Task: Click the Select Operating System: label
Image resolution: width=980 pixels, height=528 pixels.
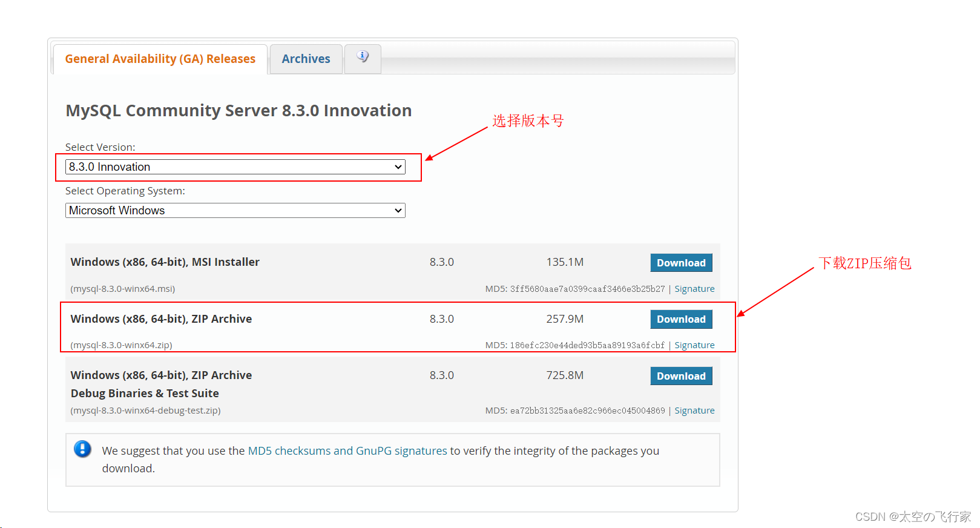Action: click(x=125, y=191)
